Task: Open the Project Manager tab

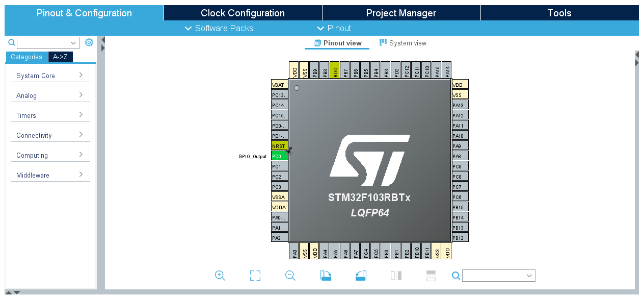Action: (401, 13)
